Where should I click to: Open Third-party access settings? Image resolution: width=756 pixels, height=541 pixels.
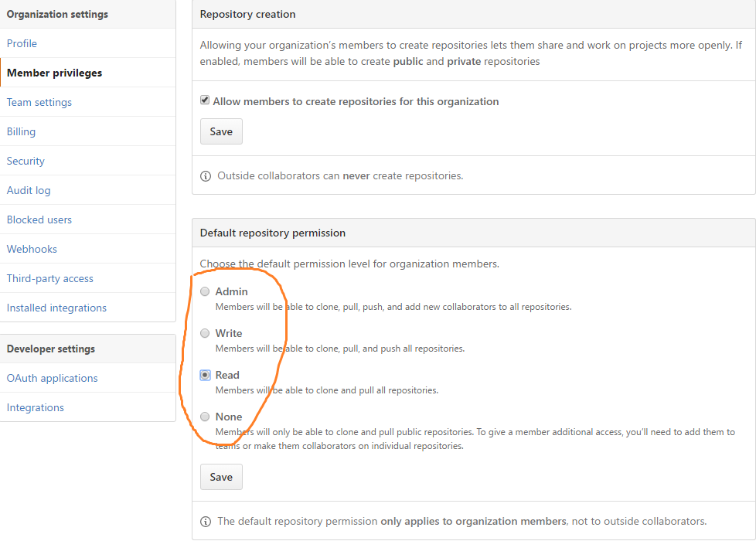click(x=50, y=279)
